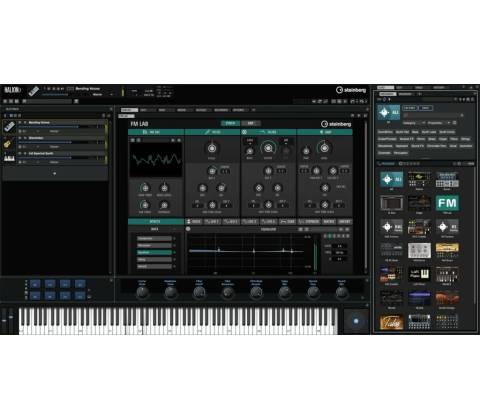Open the Tales guitar library icon
480x420 pixels.
click(391, 322)
